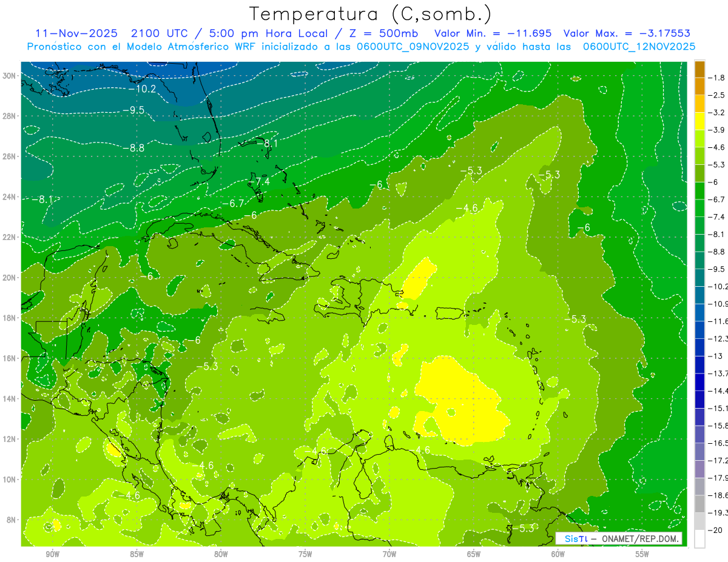Viewport: 728px width, 562px height.
Task: Click the '85W' longitude axis label
Action: tap(136, 554)
